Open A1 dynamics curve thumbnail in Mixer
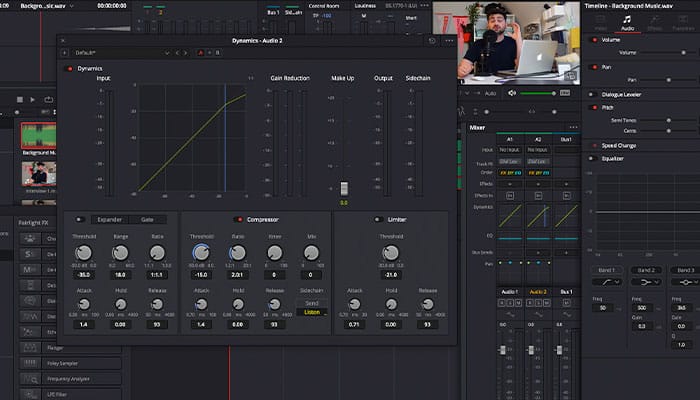 (510, 216)
